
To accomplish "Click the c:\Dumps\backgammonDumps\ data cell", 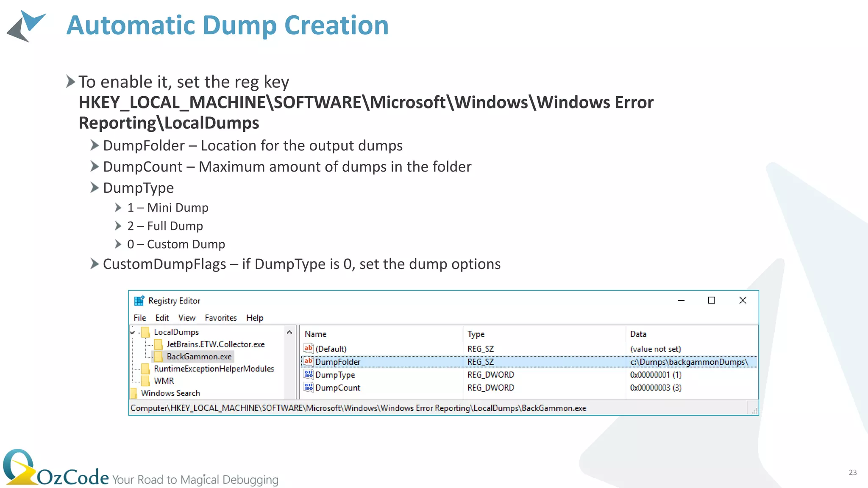I will click(x=689, y=362).
